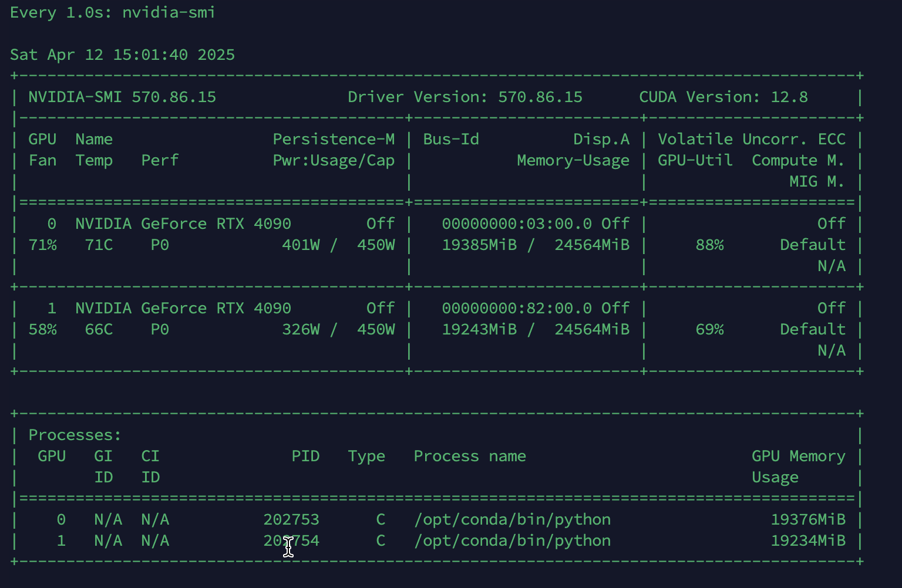Image resolution: width=902 pixels, height=588 pixels.
Task: Click GPU utilization '88%'
Action: coord(709,245)
